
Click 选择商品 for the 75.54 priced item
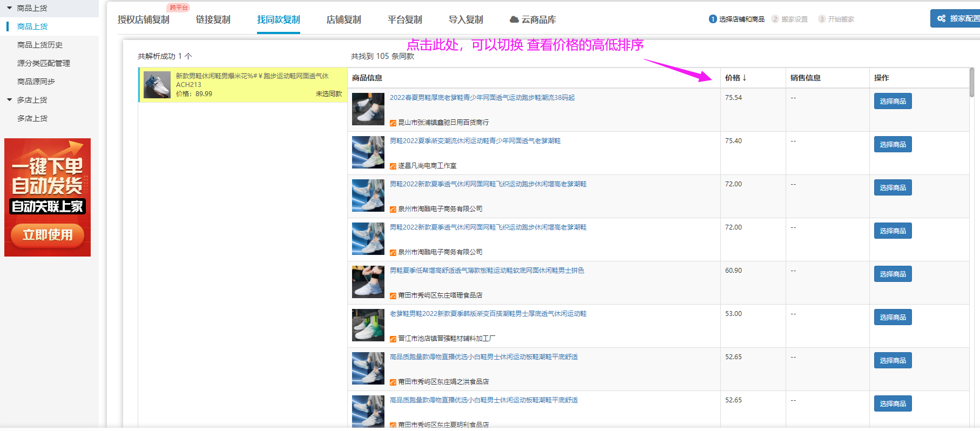tap(893, 102)
